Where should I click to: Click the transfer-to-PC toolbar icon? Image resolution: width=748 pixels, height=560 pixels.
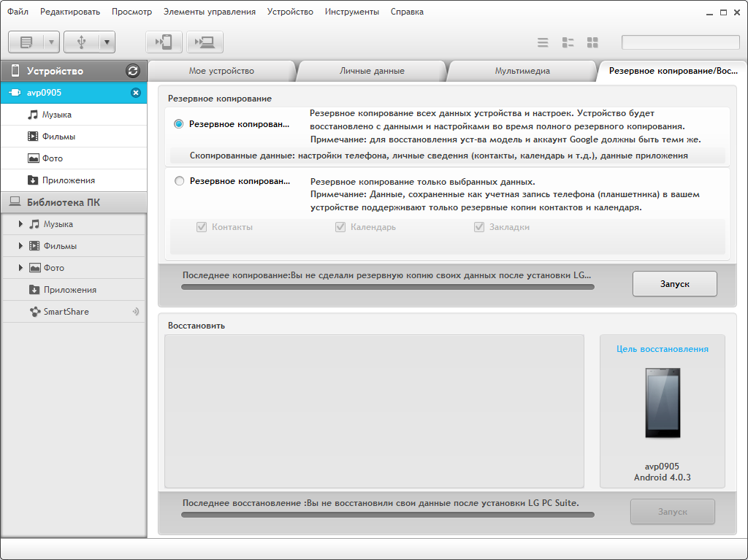click(205, 42)
